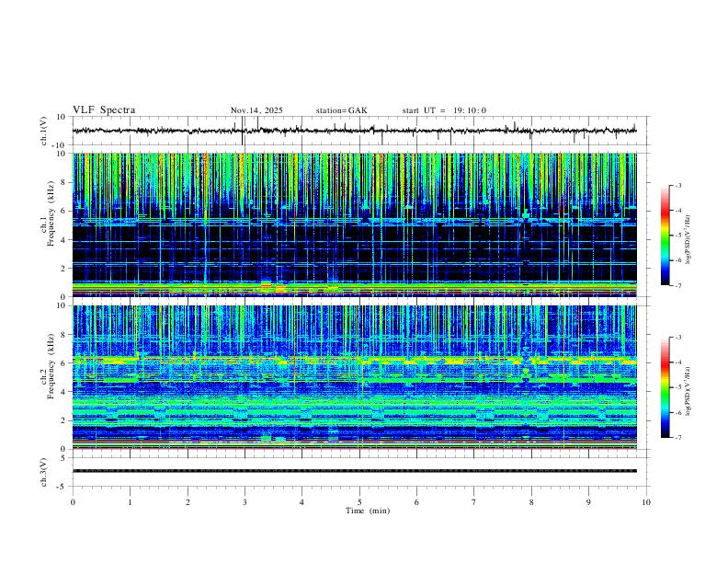Click time axis tick label "3"
Screen dimensions: 728x563
coord(245,502)
